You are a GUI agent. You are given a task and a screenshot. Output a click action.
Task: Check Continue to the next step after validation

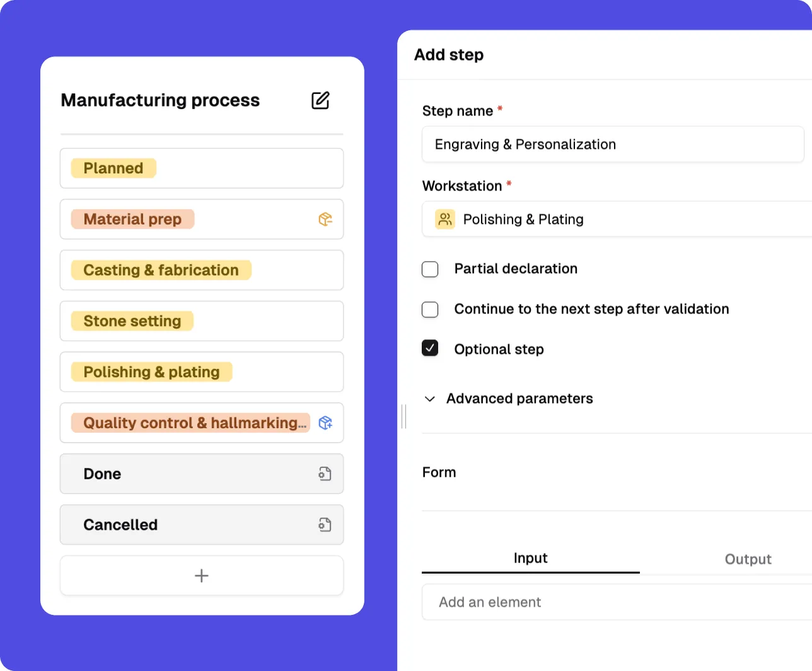tap(430, 310)
